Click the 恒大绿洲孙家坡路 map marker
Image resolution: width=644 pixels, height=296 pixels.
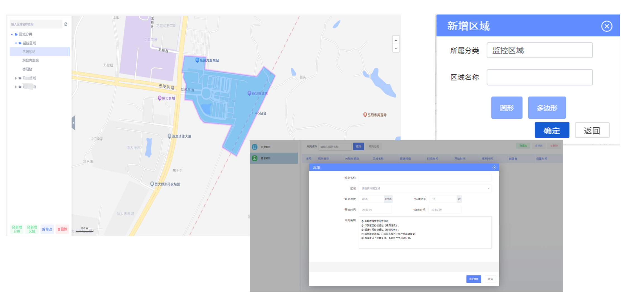point(152,184)
